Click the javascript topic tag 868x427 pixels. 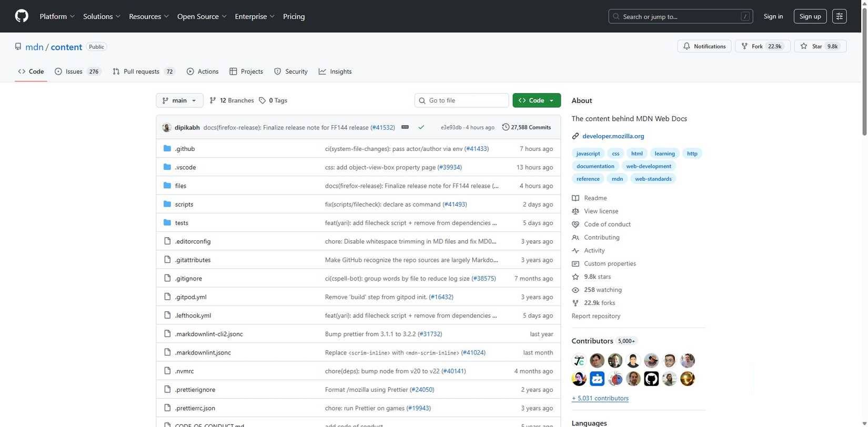(x=588, y=154)
